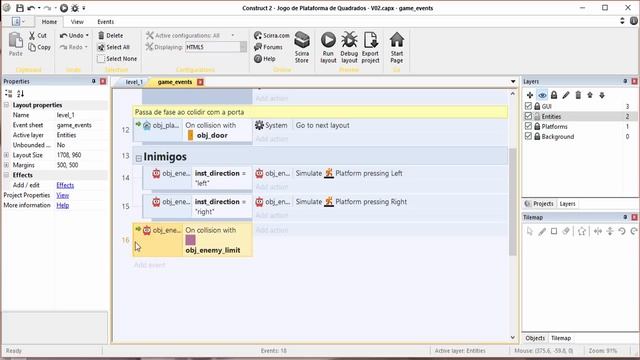Image resolution: width=640 pixels, height=360 pixels.
Task: Toggle lock icon on Platforms layer
Action: [x=537, y=127]
